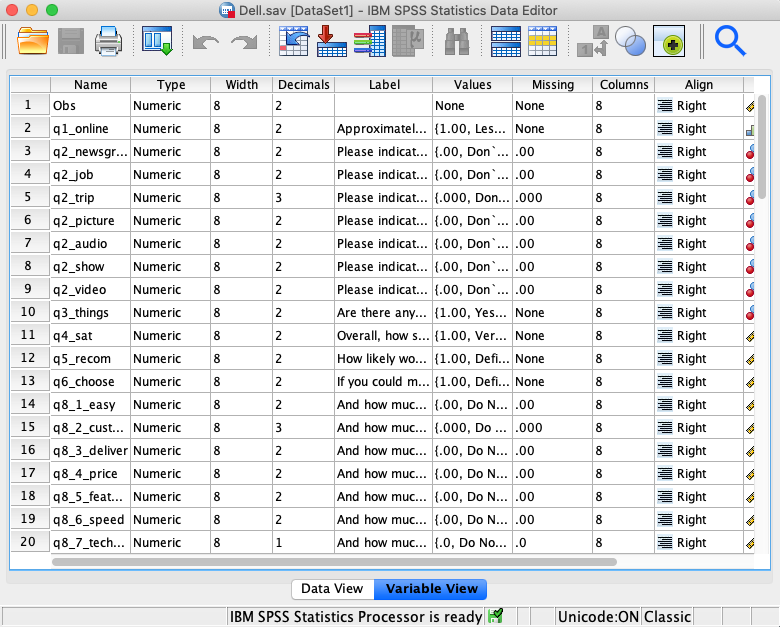Click the Save document icon
The image size is (780, 627).
tap(71, 41)
